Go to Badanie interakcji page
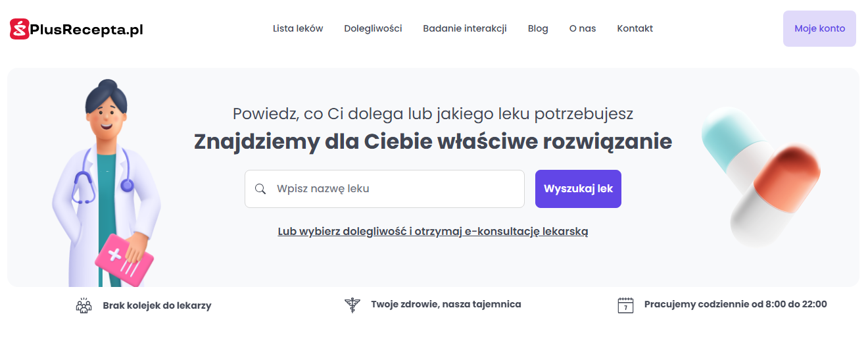Image resolution: width=868 pixels, height=337 pixels. [465, 28]
